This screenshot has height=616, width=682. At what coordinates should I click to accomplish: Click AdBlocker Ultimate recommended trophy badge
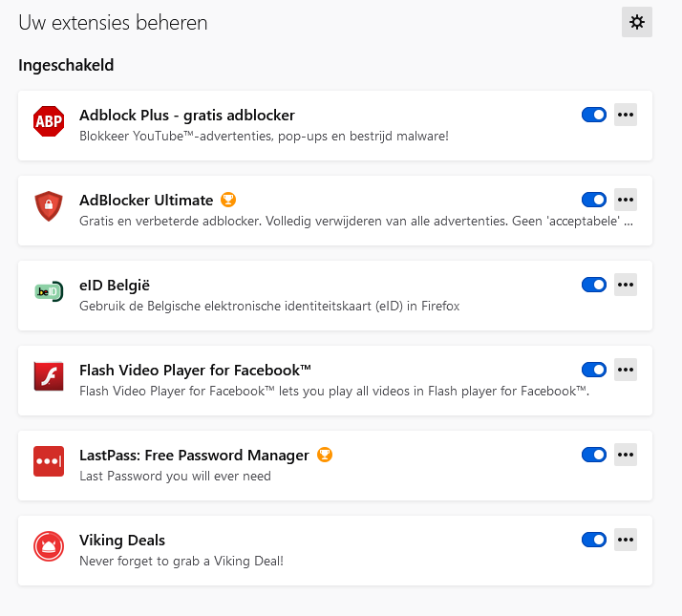(x=228, y=200)
